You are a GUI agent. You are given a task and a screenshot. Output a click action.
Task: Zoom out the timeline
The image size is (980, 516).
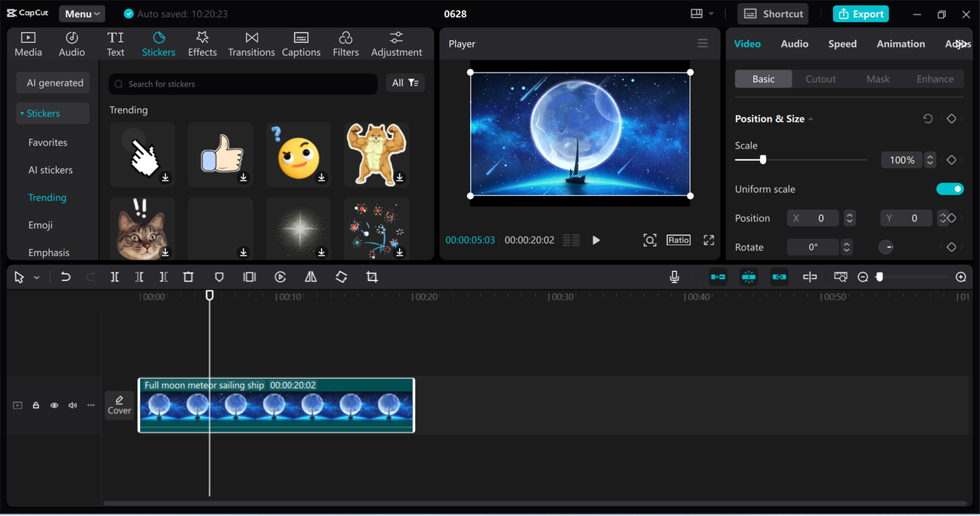coord(863,277)
